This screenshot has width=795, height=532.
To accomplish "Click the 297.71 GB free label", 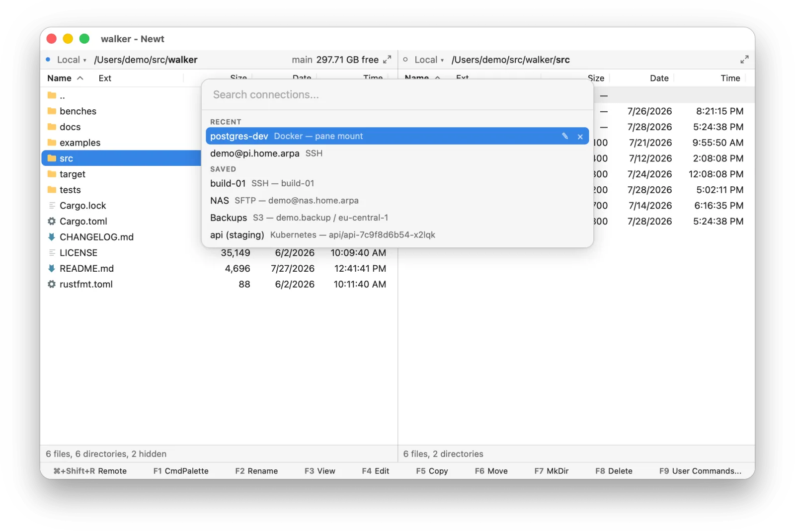I will [x=347, y=60].
